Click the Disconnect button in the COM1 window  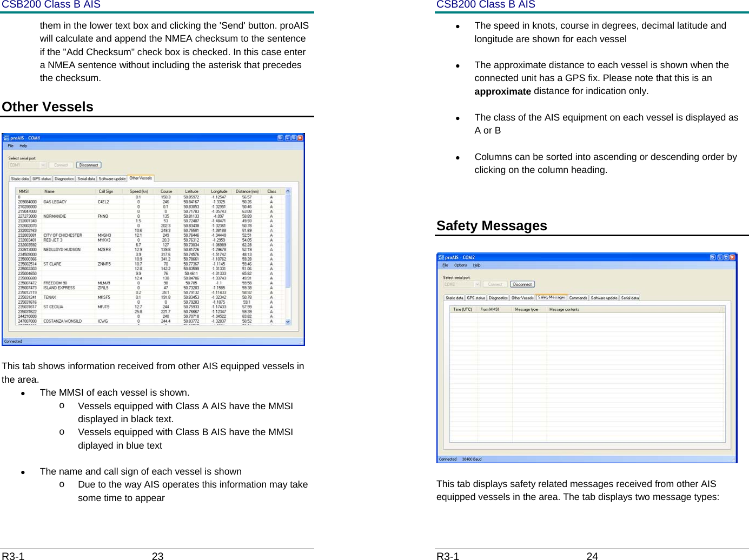[x=89, y=165]
